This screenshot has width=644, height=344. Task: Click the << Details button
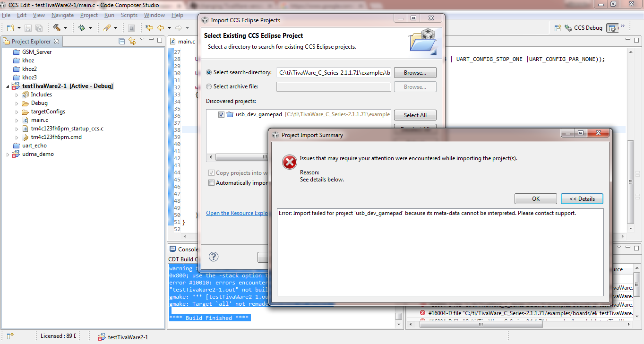click(x=582, y=199)
